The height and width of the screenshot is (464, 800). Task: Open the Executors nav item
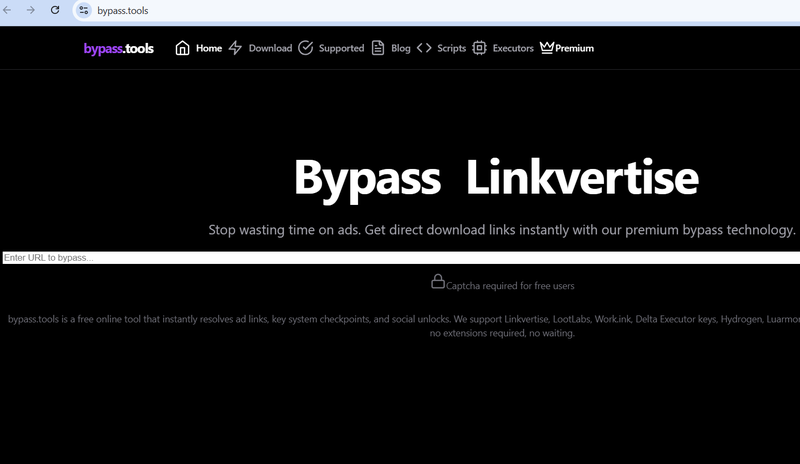click(x=513, y=48)
